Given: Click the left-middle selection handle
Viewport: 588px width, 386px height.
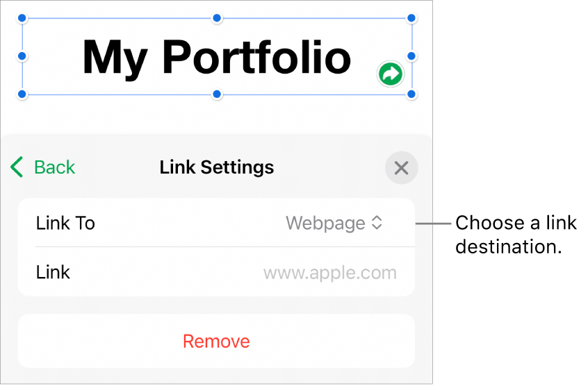Looking at the screenshot, I should click(x=22, y=56).
